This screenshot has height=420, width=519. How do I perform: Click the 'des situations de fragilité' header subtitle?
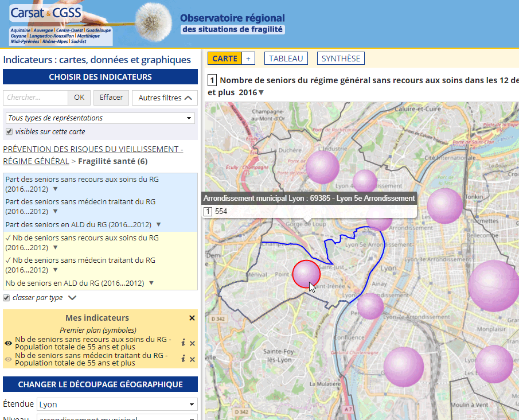233,29
